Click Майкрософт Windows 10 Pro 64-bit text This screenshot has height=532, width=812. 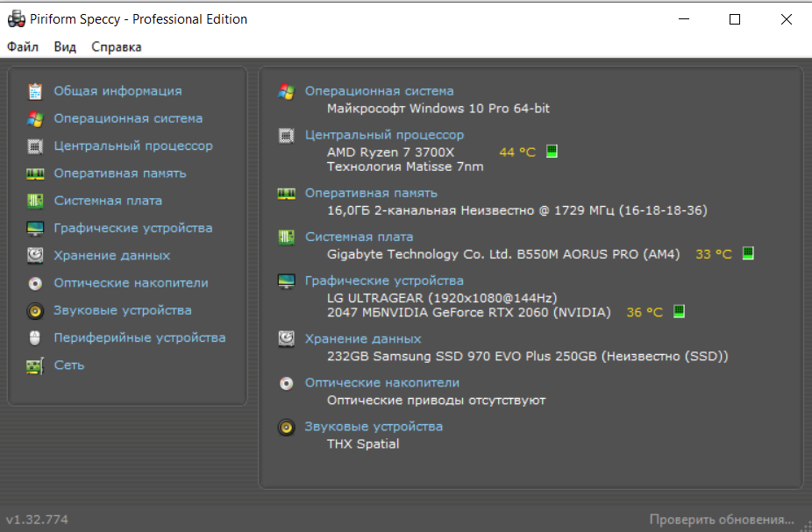[438, 109]
